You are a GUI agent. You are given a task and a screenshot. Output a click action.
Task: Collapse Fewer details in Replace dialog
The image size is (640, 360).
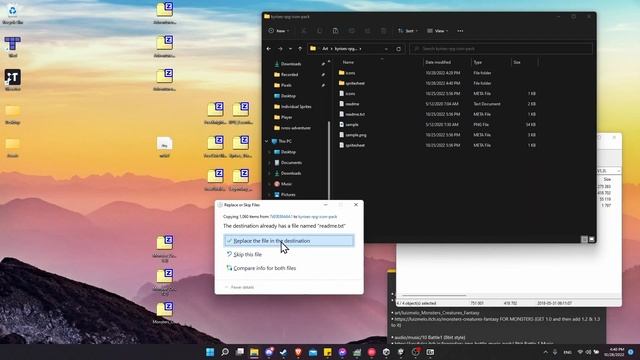[x=240, y=287]
